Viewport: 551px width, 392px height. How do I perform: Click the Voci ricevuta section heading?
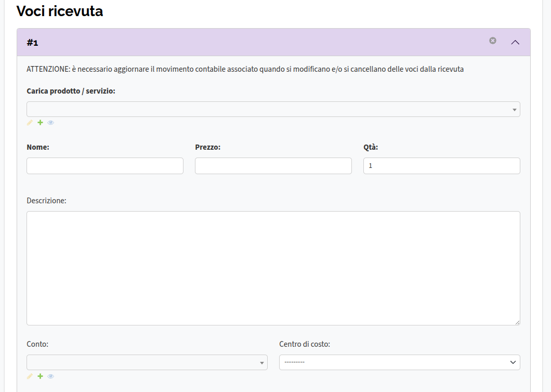(x=60, y=11)
